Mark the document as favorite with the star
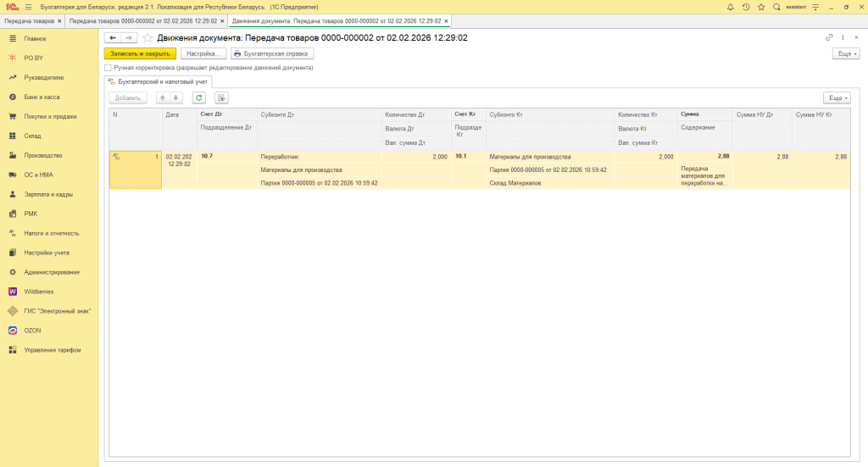Viewport: 868px width, 467px height. [x=147, y=38]
